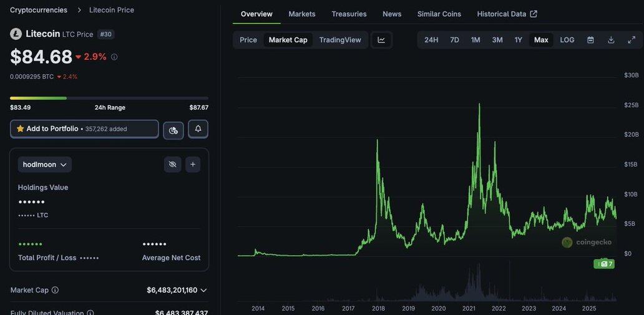Switch the chart to Price view
Image resolution: width=644 pixels, height=315 pixels.
[x=248, y=40]
